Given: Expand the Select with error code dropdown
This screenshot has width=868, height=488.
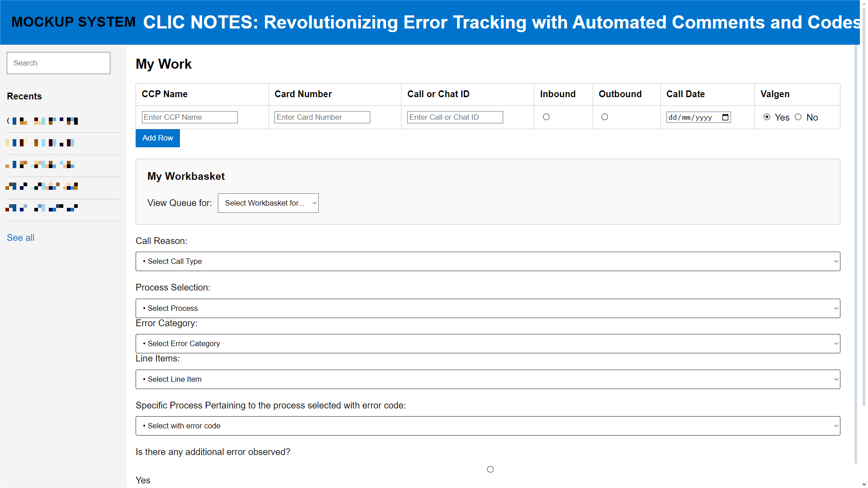Looking at the screenshot, I should click(x=488, y=426).
